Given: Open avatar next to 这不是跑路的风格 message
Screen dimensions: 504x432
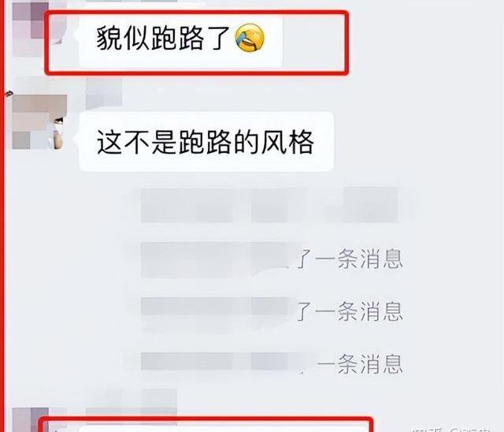Looking at the screenshot, I should point(39,122).
